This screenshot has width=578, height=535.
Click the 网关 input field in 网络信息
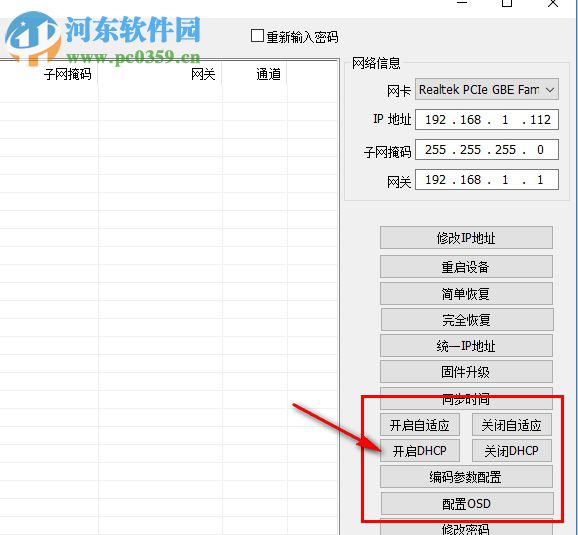click(x=487, y=180)
